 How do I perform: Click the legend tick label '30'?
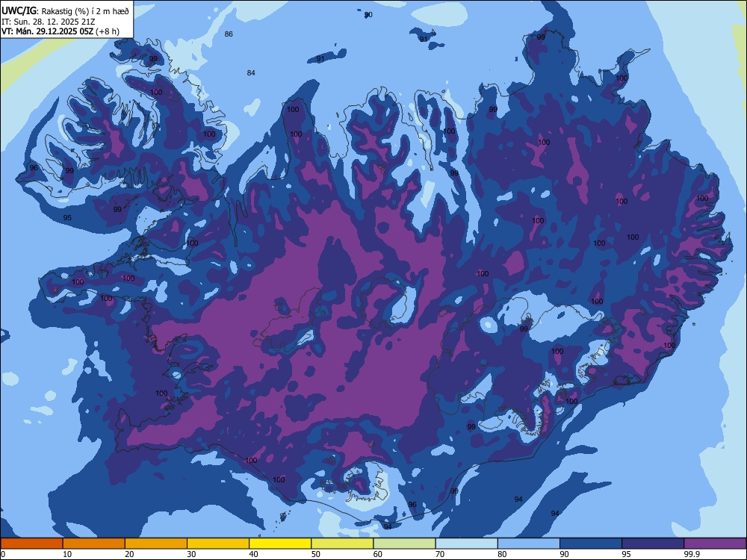point(191,554)
